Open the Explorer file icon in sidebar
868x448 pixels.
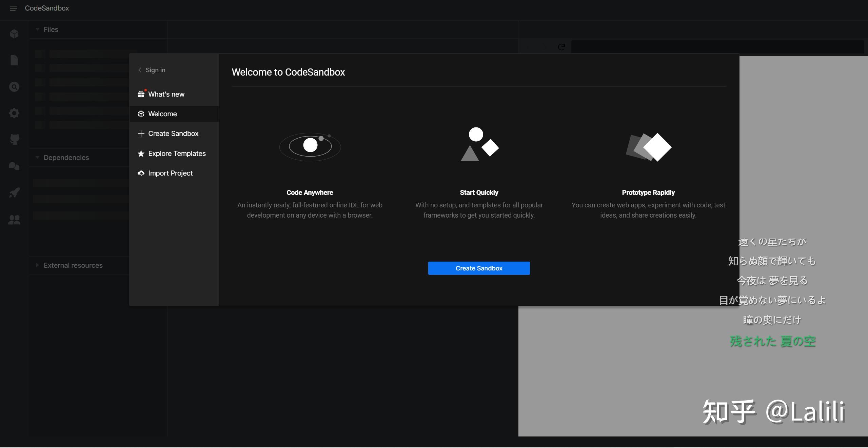pyautogui.click(x=14, y=60)
